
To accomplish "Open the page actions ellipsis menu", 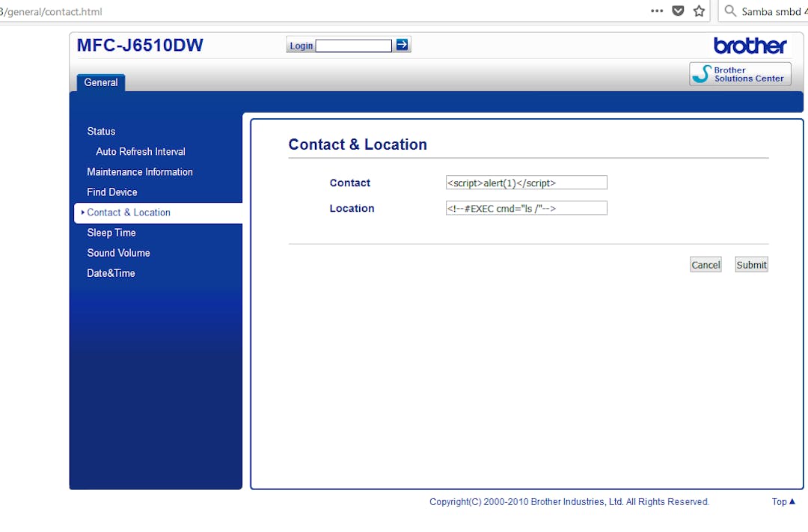I will 657,11.
